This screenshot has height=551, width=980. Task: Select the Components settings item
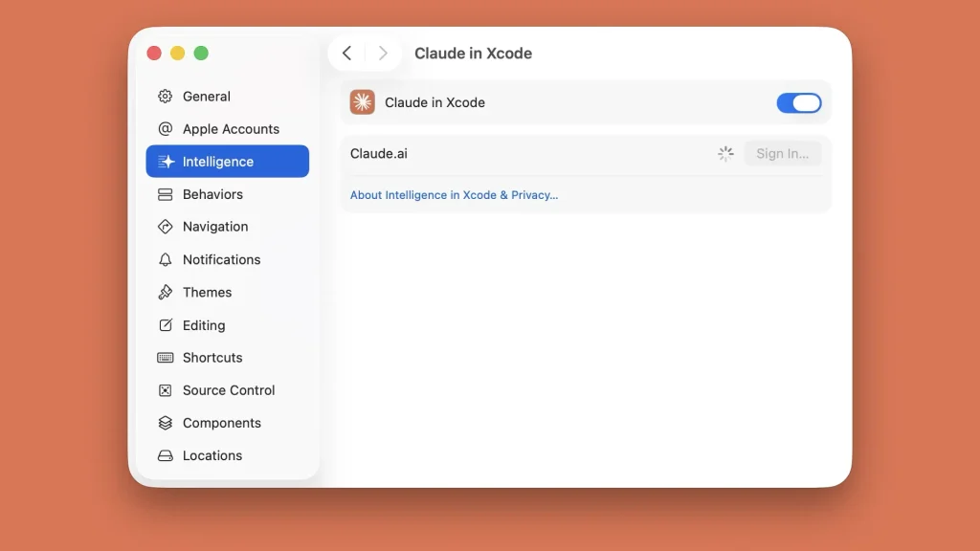(221, 423)
